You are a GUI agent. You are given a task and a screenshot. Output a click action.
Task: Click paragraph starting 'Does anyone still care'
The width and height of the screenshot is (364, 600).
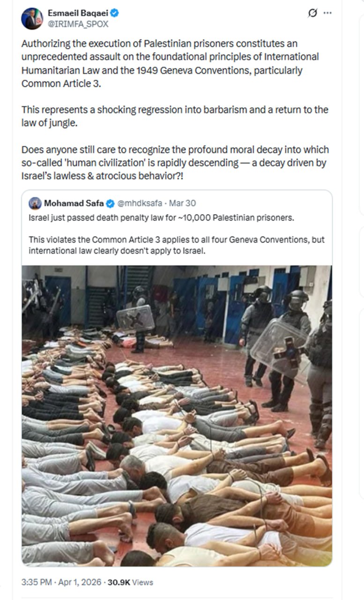175,163
